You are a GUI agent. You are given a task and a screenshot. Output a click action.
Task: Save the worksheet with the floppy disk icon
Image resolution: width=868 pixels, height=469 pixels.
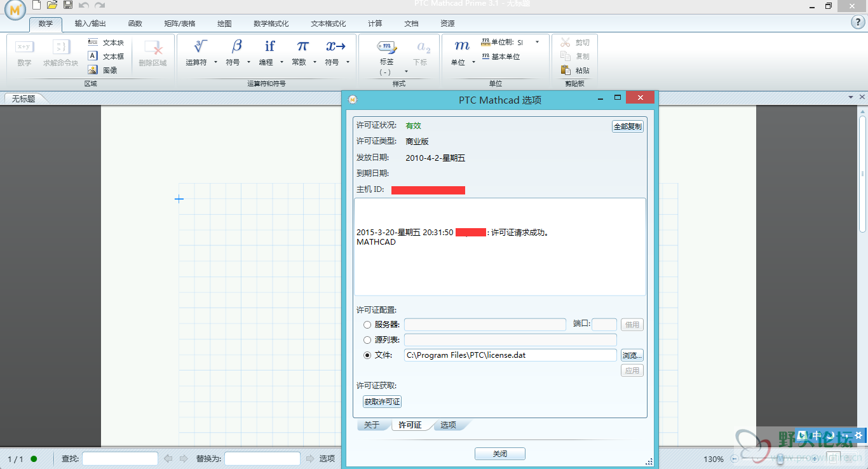[x=68, y=5]
